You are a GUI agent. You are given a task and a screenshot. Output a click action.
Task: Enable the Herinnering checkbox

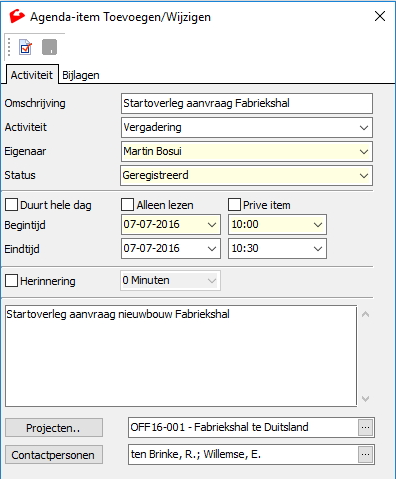[x=11, y=281]
